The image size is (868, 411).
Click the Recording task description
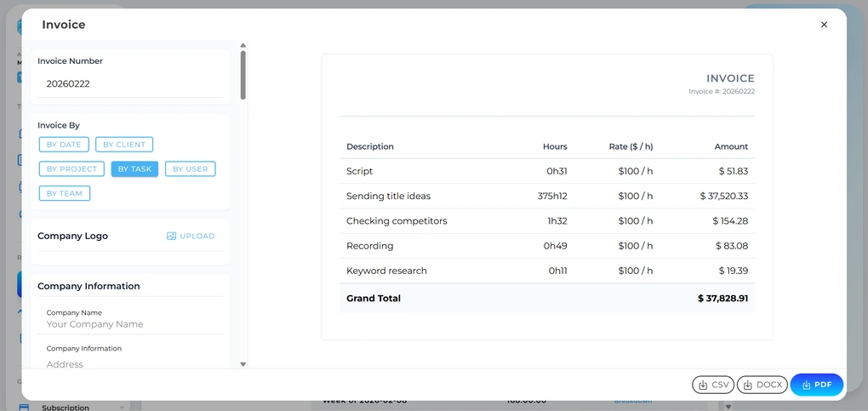point(370,246)
